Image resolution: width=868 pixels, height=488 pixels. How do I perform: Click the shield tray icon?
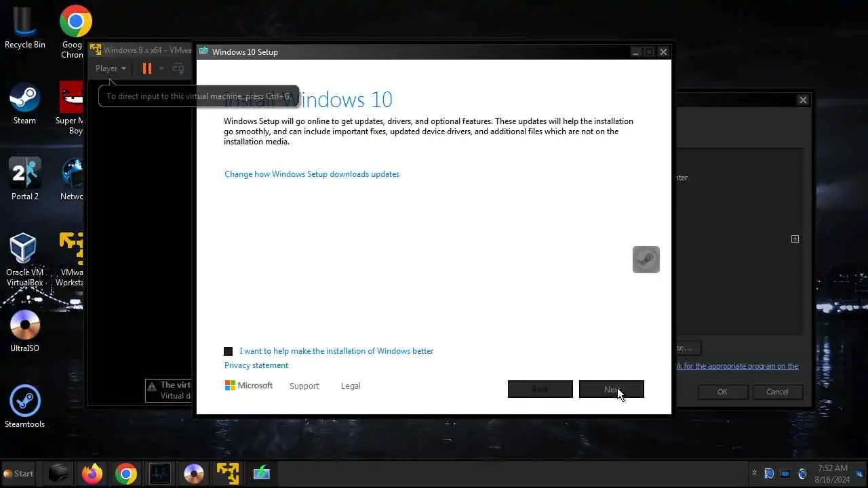click(x=769, y=473)
